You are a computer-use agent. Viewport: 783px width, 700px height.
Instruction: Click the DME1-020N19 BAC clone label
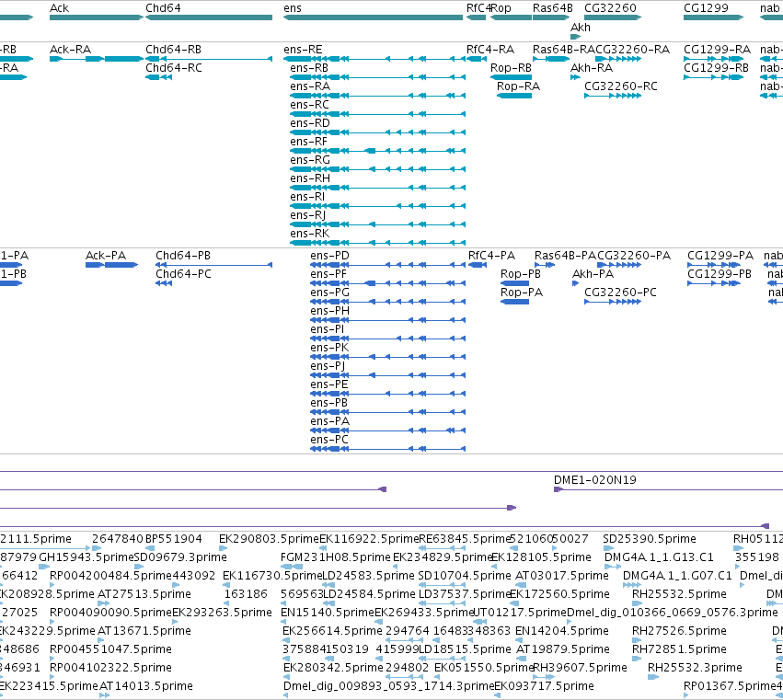pyautogui.click(x=594, y=480)
